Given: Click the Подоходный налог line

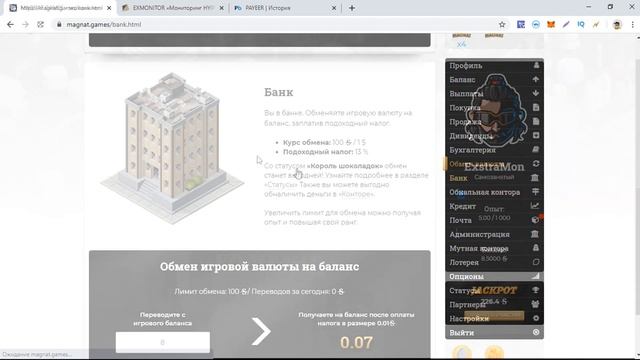Looking at the screenshot, I should coord(326,152).
